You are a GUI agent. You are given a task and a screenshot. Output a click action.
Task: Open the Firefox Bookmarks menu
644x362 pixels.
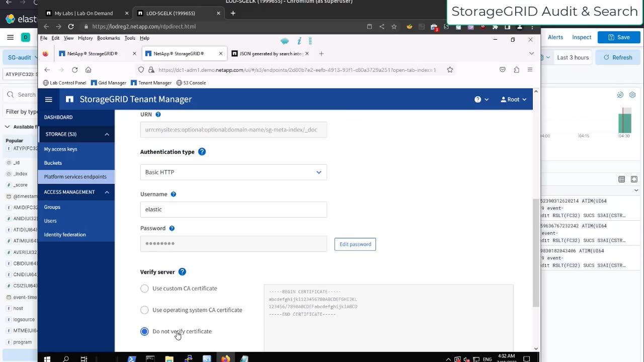click(109, 38)
